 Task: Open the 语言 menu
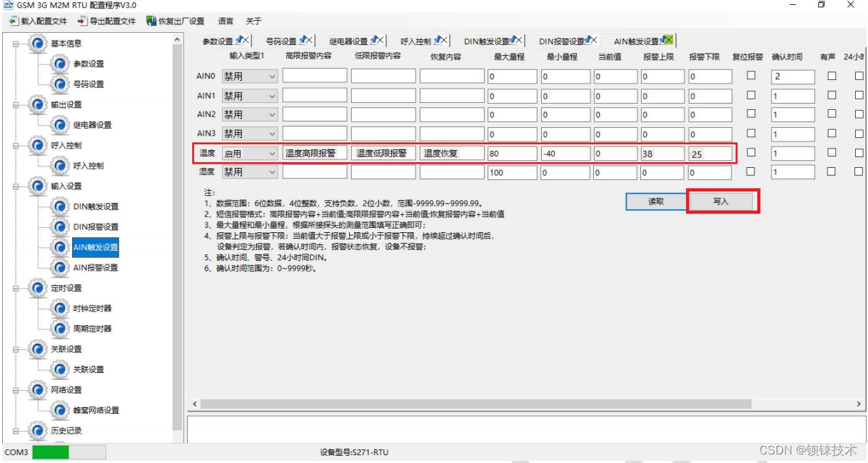pos(225,21)
